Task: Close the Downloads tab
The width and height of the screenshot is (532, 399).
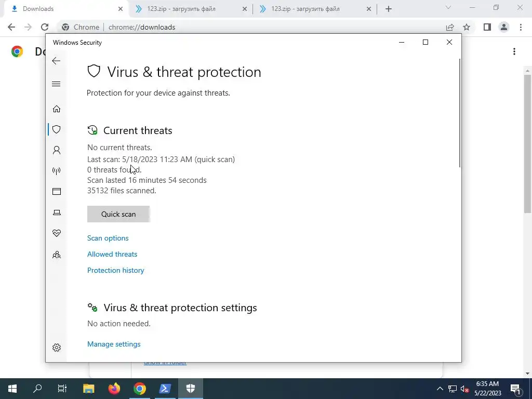Action: tap(121, 9)
